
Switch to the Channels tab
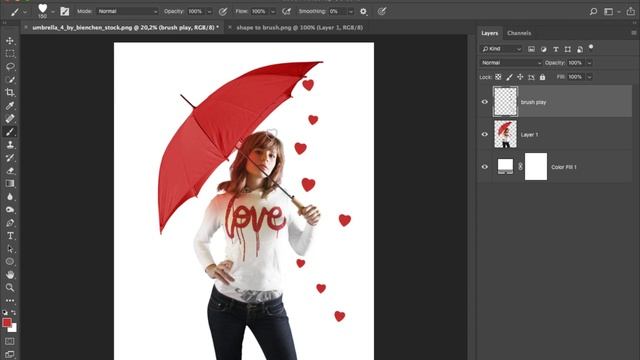(x=519, y=33)
